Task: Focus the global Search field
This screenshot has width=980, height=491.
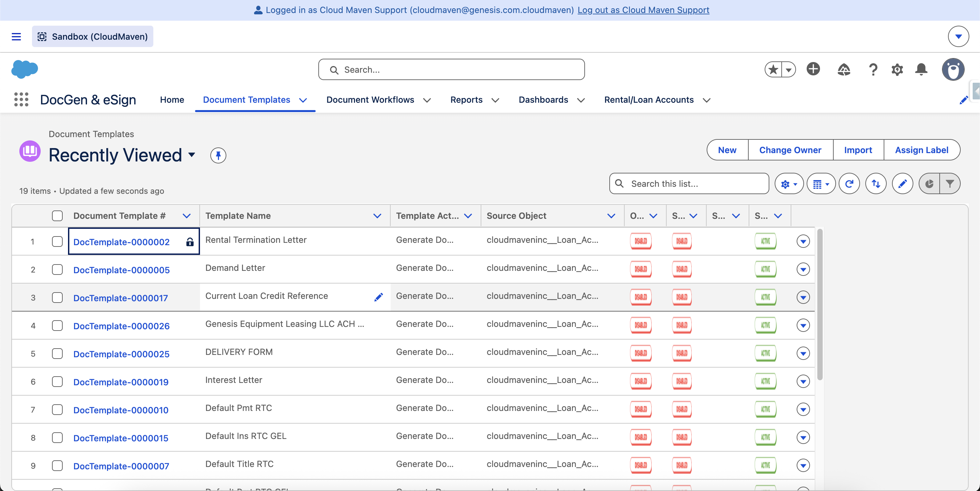Action: pyautogui.click(x=452, y=70)
